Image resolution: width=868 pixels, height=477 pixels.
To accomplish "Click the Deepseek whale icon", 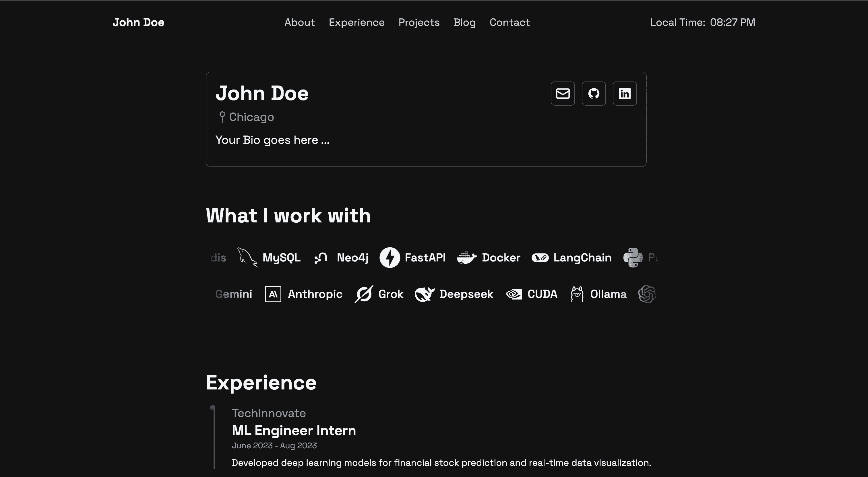I will click(x=424, y=294).
